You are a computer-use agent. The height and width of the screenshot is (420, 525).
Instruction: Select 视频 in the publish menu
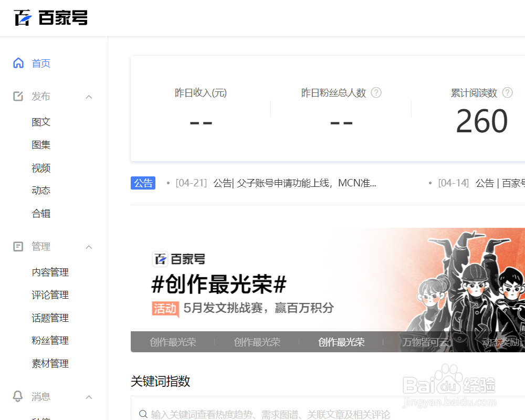click(x=41, y=167)
